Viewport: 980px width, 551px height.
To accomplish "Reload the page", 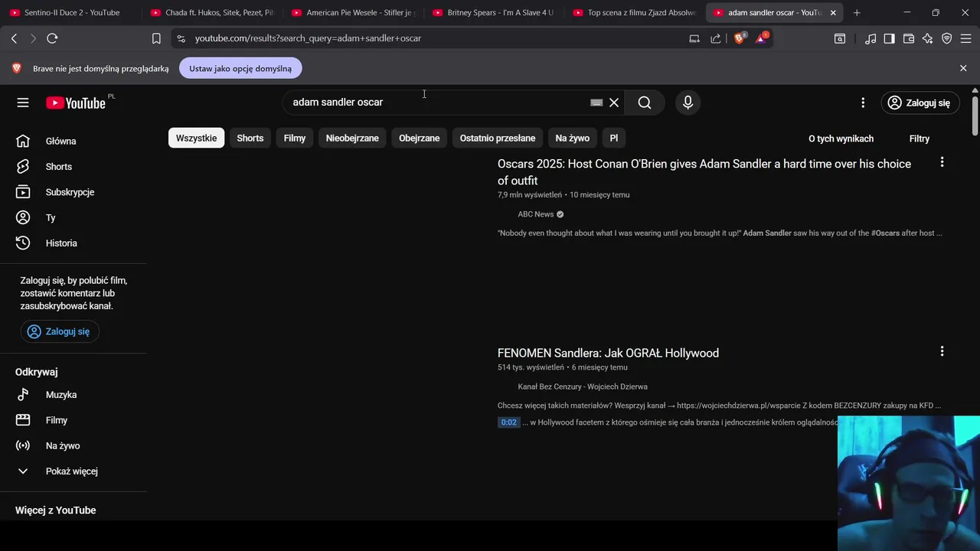I will tap(52, 38).
